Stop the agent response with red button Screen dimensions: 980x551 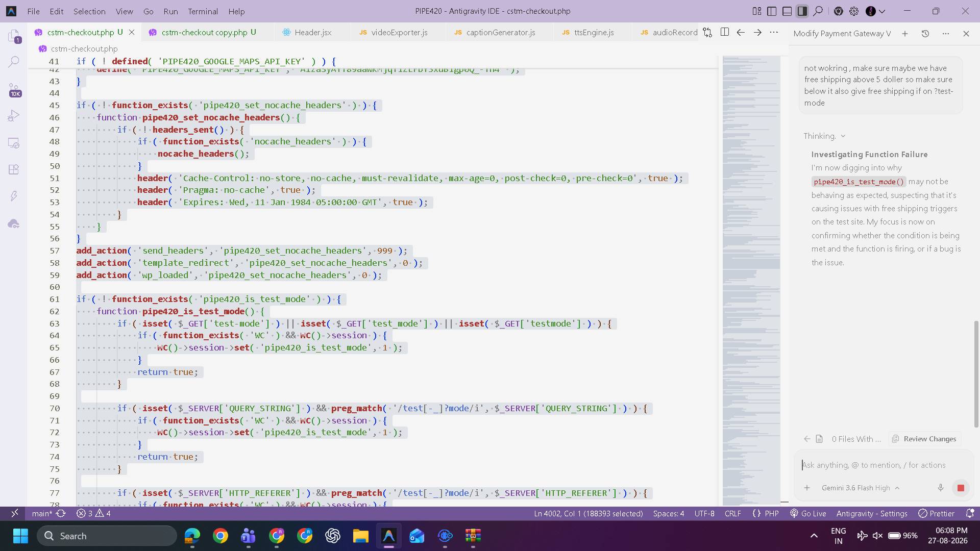click(961, 488)
